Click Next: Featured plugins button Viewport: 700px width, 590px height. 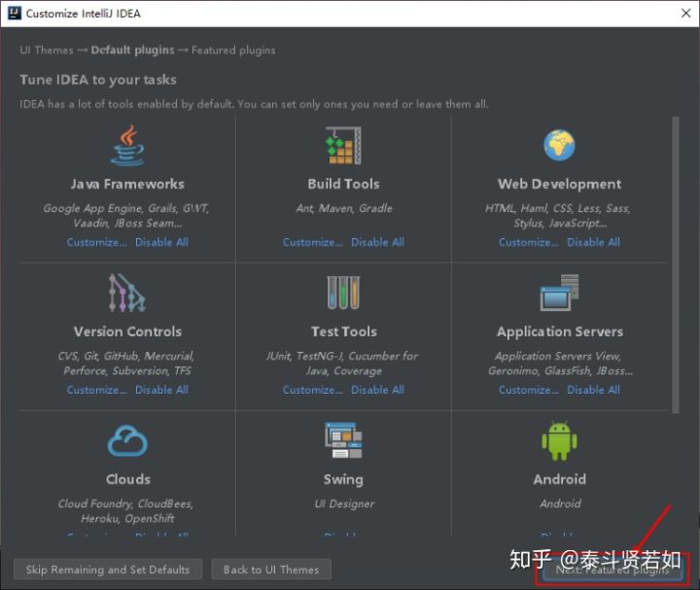[x=612, y=570]
